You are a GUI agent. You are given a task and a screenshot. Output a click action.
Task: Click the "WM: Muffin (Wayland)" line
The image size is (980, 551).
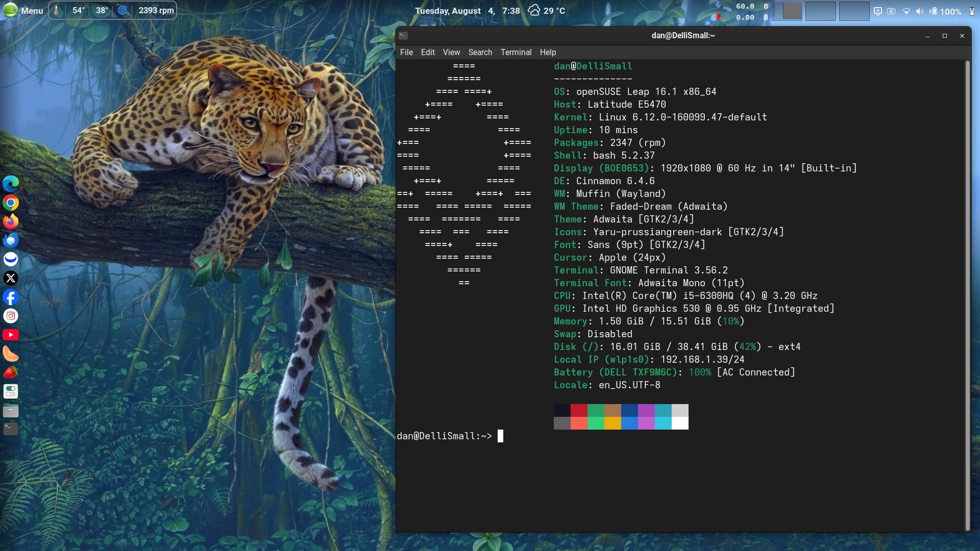(610, 194)
